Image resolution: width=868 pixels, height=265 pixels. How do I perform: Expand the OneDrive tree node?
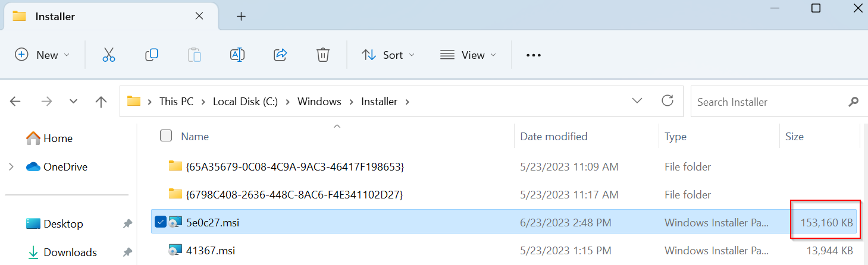coord(11,167)
